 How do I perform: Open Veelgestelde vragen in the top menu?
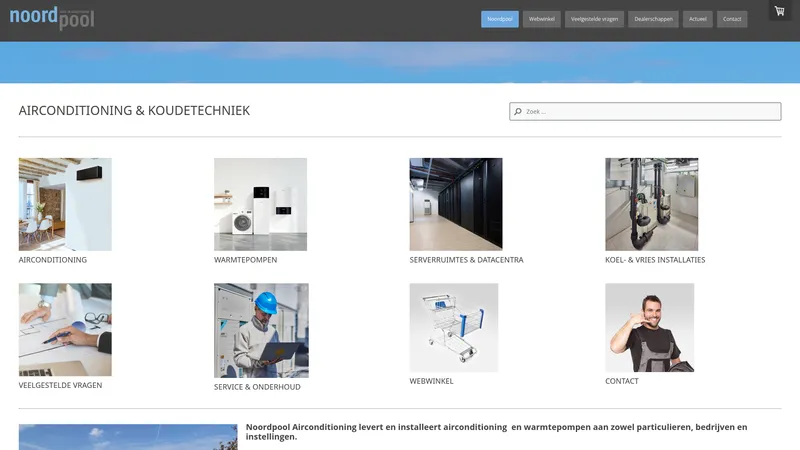(x=594, y=19)
